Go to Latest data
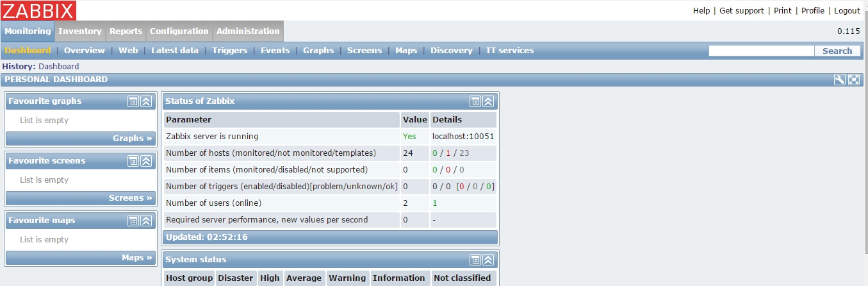868x286 pixels. [x=175, y=50]
